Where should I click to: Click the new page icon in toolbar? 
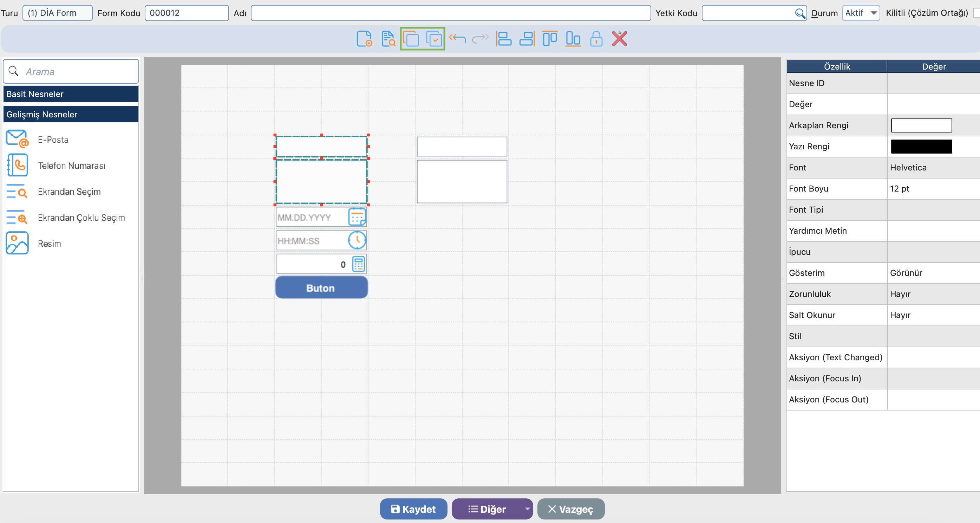click(x=364, y=39)
